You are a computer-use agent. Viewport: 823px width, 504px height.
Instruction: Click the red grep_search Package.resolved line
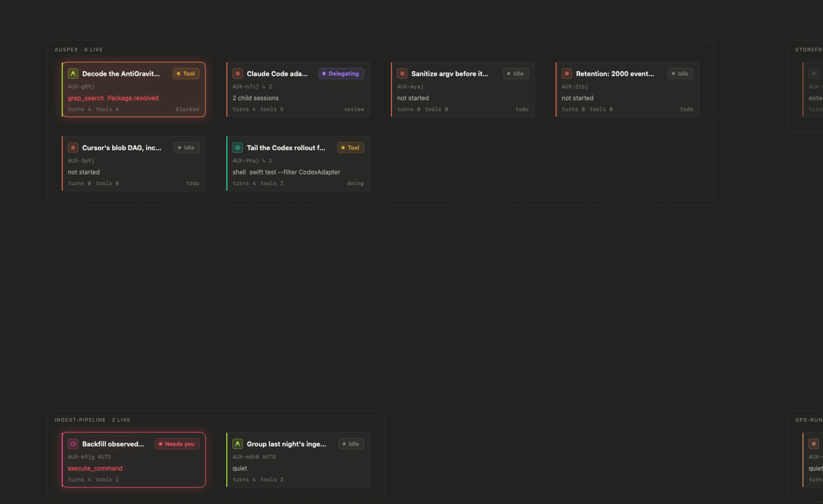click(x=113, y=98)
